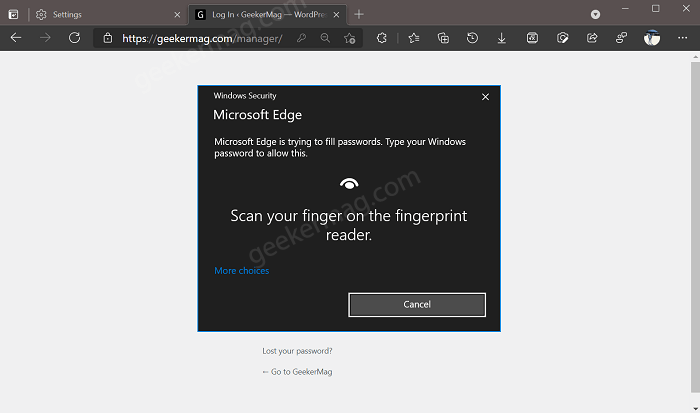Screen dimensions: 700x413
Task: View site information lock icon
Action: pos(108,38)
